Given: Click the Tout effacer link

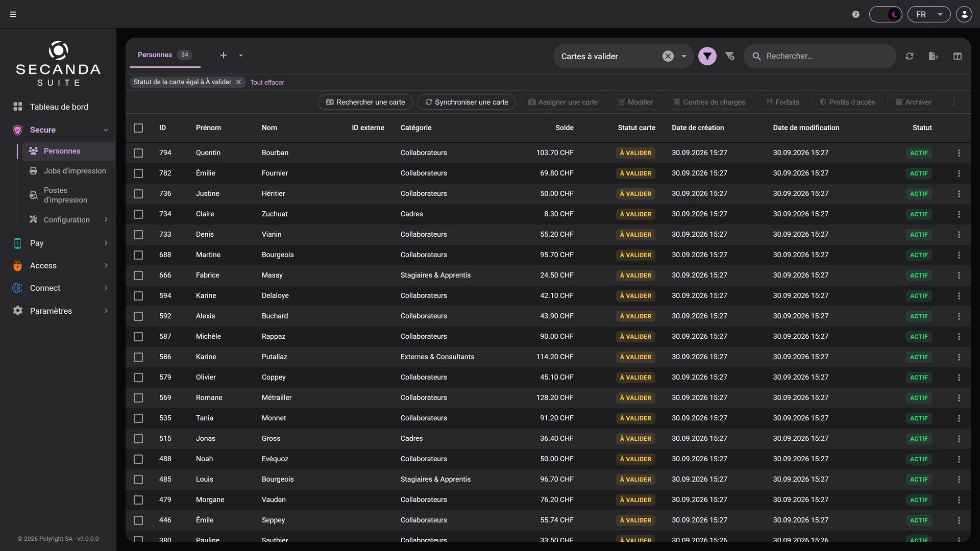Looking at the screenshot, I should coord(267,82).
